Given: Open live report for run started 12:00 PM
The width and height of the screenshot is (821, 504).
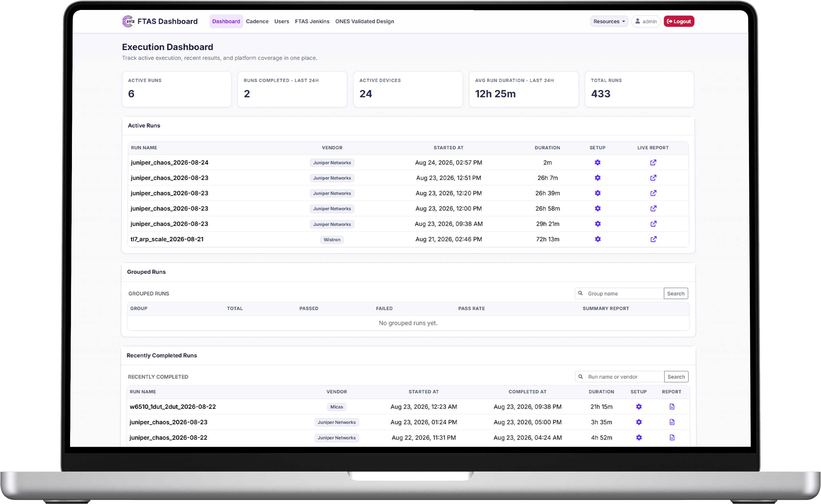Looking at the screenshot, I should 653,208.
